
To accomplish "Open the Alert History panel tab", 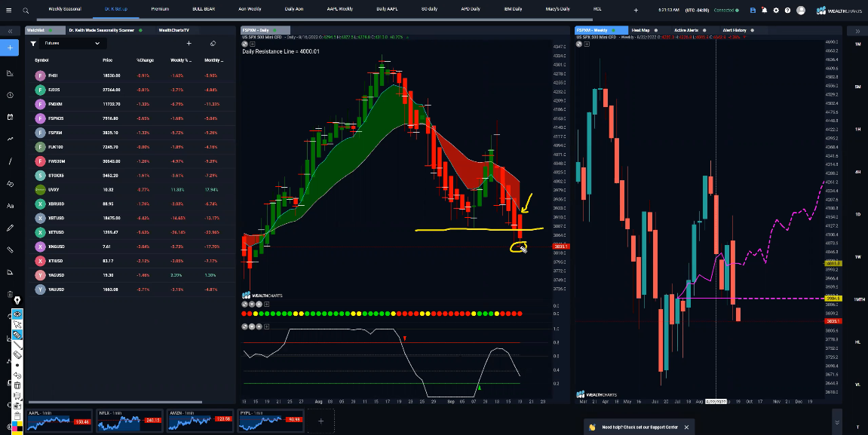I will [x=734, y=30].
